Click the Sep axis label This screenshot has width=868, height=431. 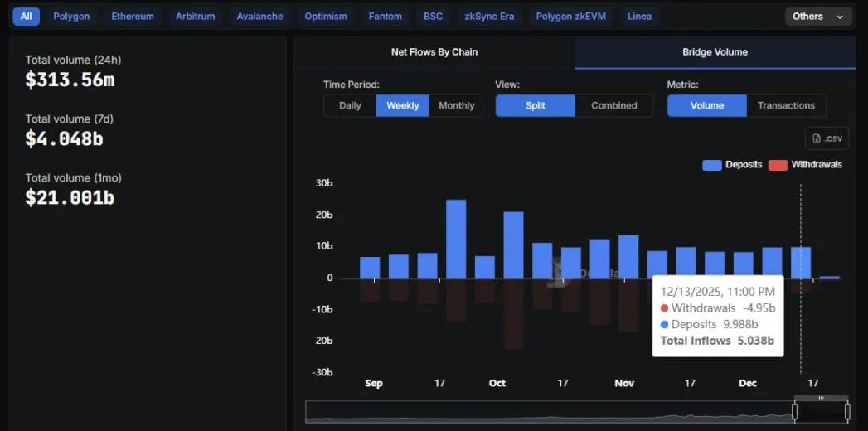374,383
